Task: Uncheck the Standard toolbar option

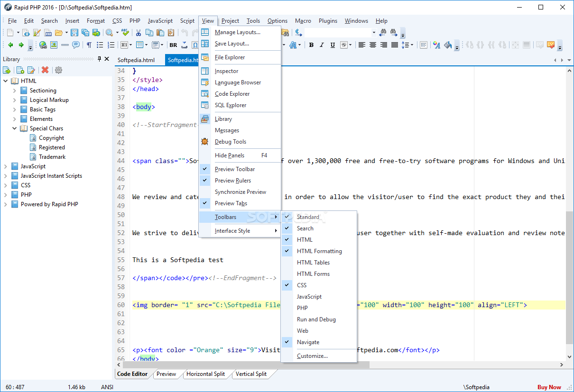Action: (319, 217)
